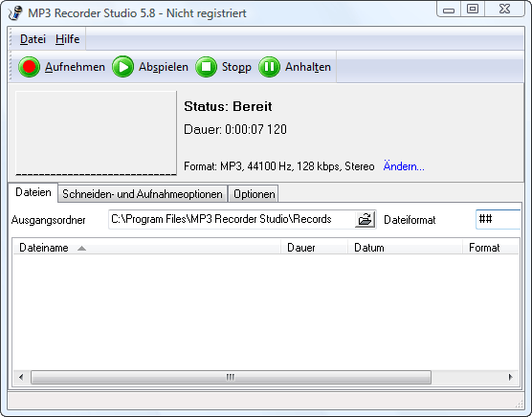The image size is (532, 417).
Task: Sort the file list by the Datum column
Action: [x=405, y=248]
